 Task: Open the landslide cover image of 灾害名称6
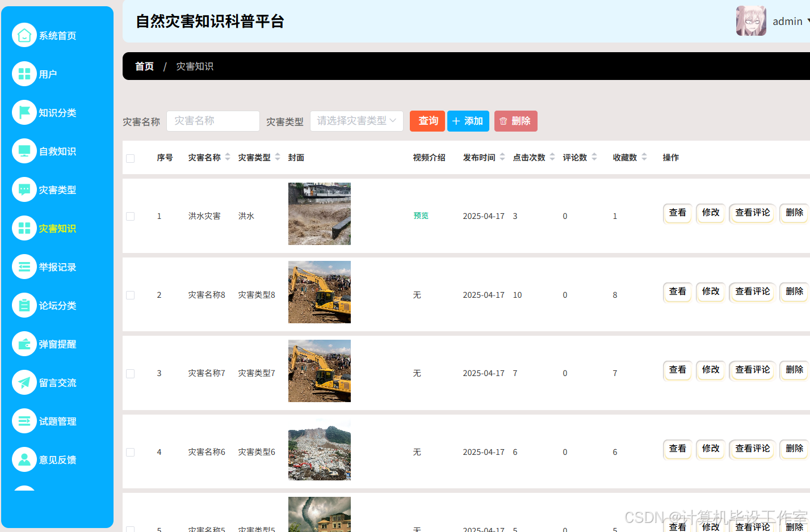pos(320,449)
